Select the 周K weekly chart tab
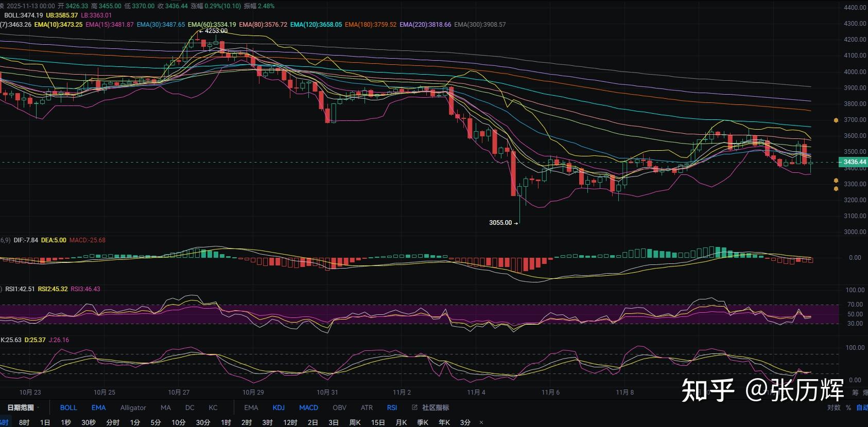Image resolution: width=868 pixels, height=427 pixels. (x=355, y=422)
